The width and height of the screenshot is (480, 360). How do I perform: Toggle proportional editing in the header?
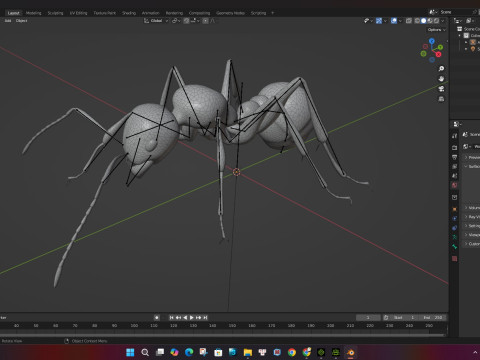click(206, 21)
